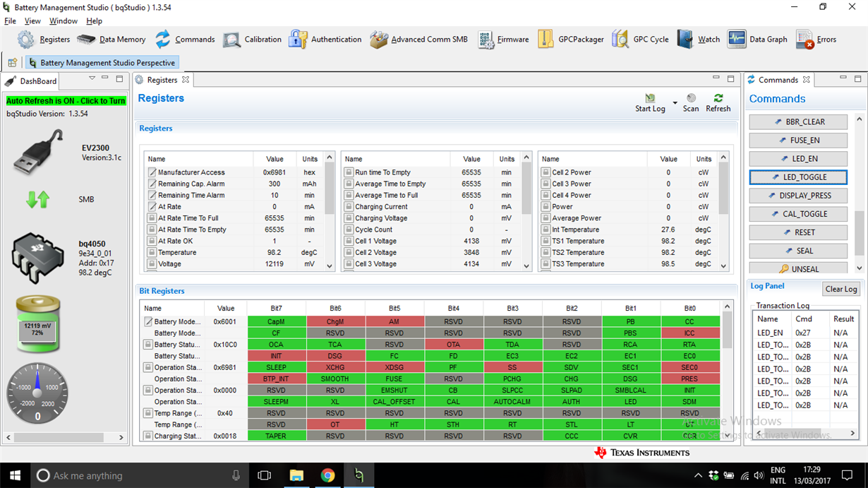Open the Authentication view
This screenshot has width=868, height=488.
325,40
